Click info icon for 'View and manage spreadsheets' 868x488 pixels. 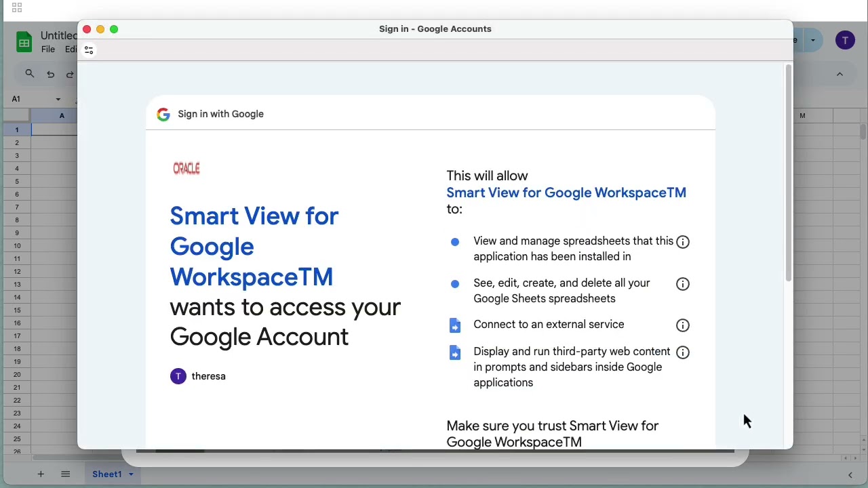coord(683,242)
